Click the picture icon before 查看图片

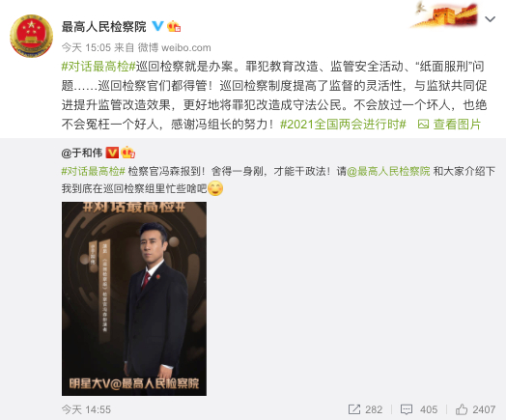423,125
